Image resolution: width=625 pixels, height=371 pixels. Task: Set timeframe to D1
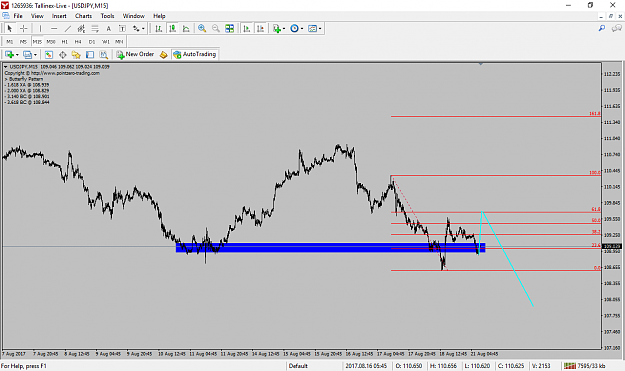click(x=92, y=41)
